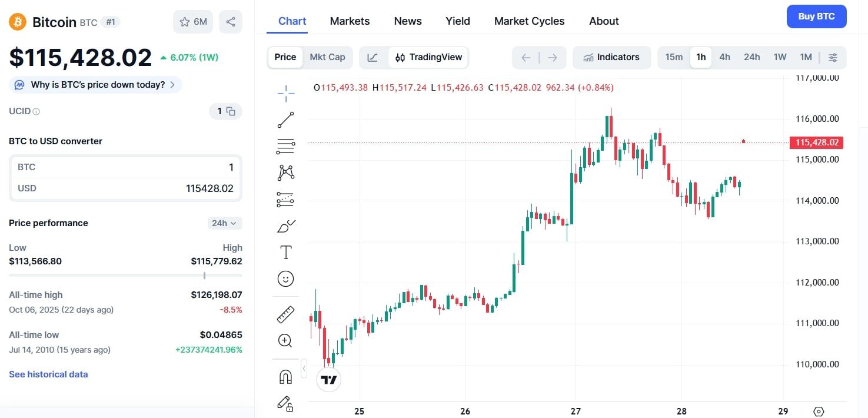The height and width of the screenshot is (418, 868).
Task: Toggle the magnifier zoom-in tool
Action: tap(285, 340)
